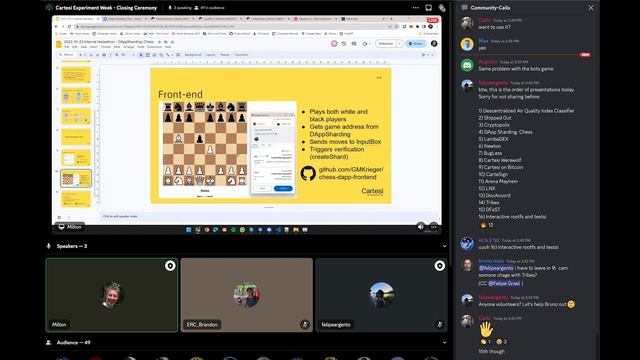This screenshot has height=360, width=640.
Task: Click the chessboard image on slide
Action: pyautogui.click(x=205, y=144)
